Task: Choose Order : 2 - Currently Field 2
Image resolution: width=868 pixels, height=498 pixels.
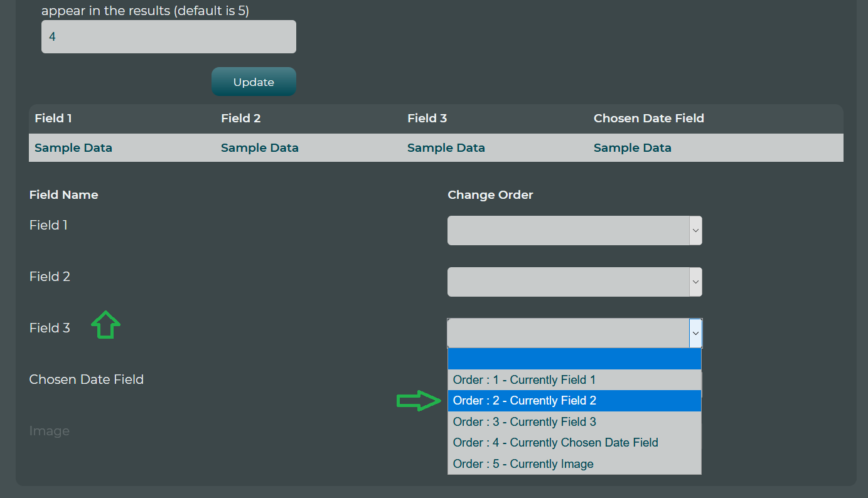Action: (574, 401)
